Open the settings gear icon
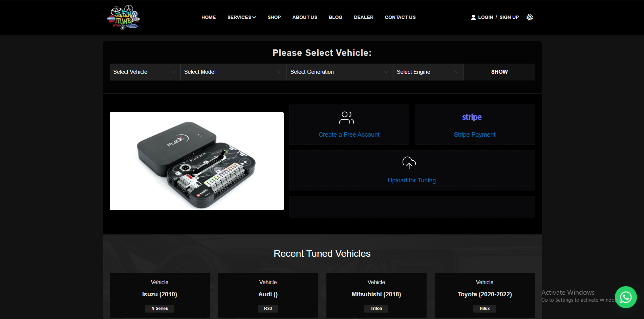Viewport: 644px width, 319px height. tap(530, 17)
